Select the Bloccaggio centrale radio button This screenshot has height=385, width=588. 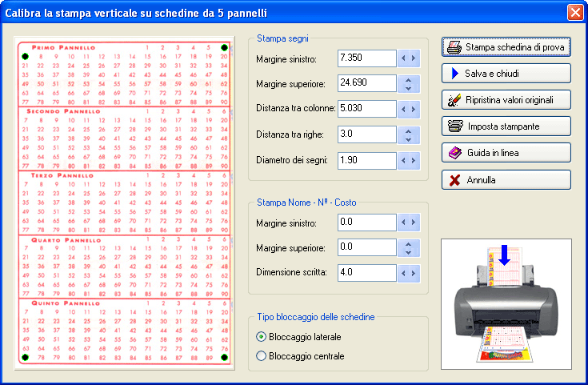click(x=261, y=356)
